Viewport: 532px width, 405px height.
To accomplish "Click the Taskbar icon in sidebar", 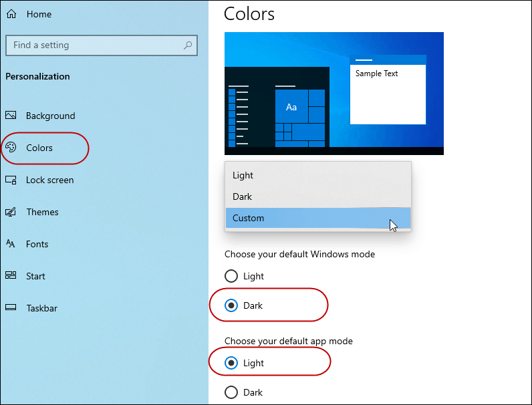I will pyautogui.click(x=11, y=307).
